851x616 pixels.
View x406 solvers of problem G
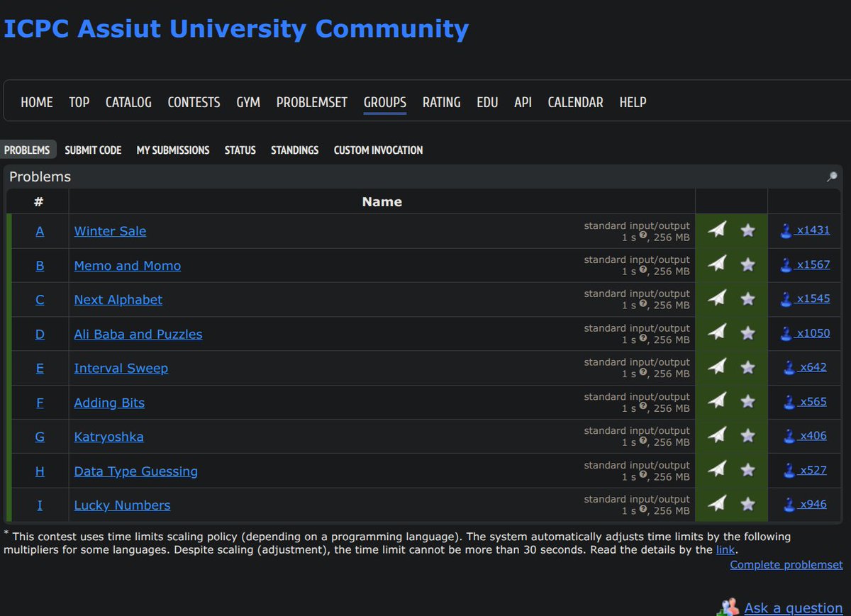coord(805,435)
